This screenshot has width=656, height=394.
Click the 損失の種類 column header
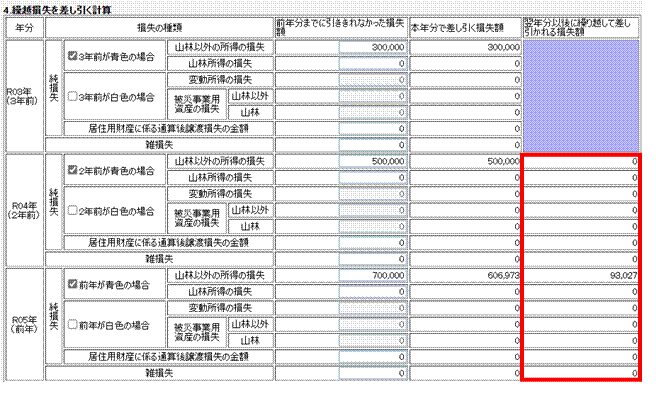(x=159, y=28)
